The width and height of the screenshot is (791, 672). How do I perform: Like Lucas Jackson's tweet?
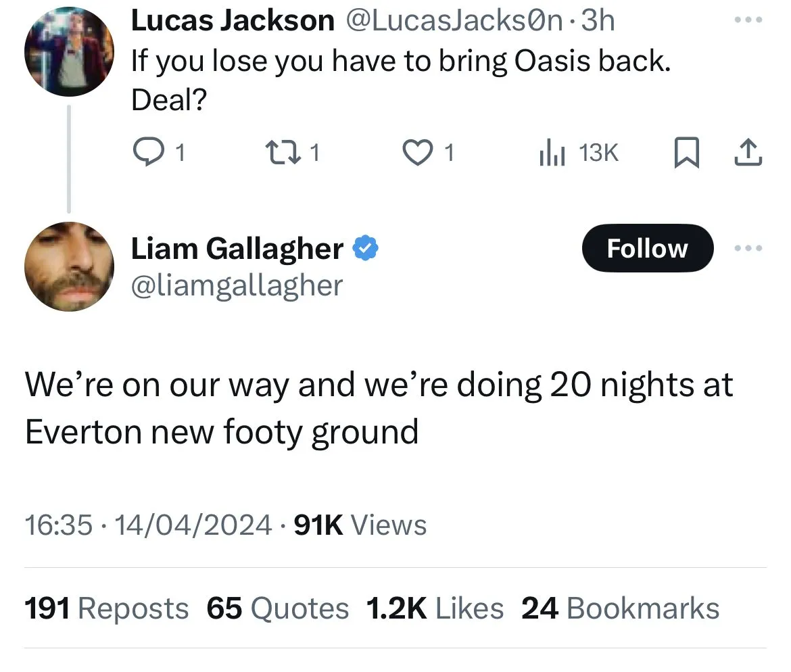coord(417,153)
